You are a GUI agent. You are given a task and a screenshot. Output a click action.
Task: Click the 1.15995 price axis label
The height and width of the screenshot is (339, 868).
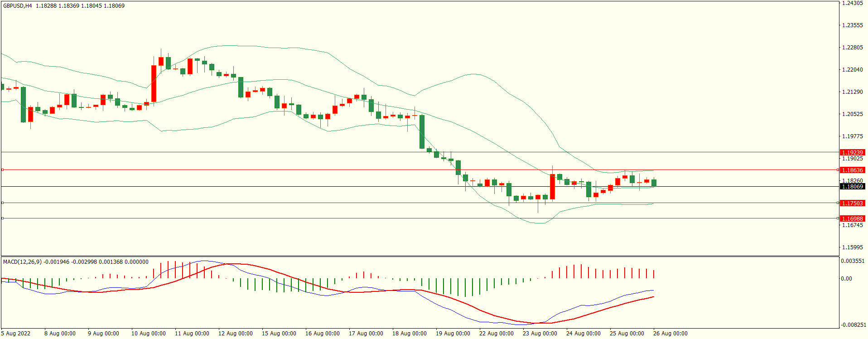852,247
